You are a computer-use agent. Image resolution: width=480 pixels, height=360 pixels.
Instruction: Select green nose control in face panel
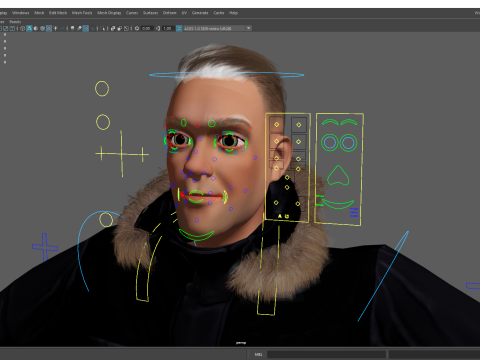point(338,175)
